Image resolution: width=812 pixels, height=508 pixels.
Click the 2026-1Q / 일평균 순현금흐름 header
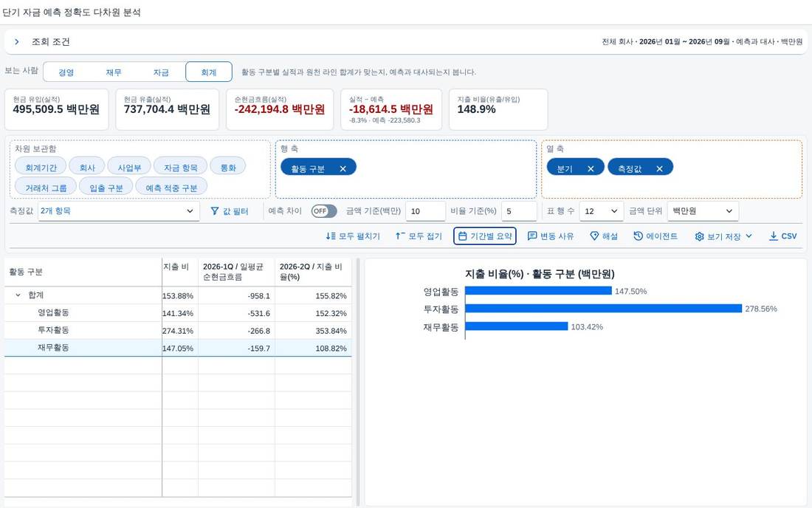[237, 272]
